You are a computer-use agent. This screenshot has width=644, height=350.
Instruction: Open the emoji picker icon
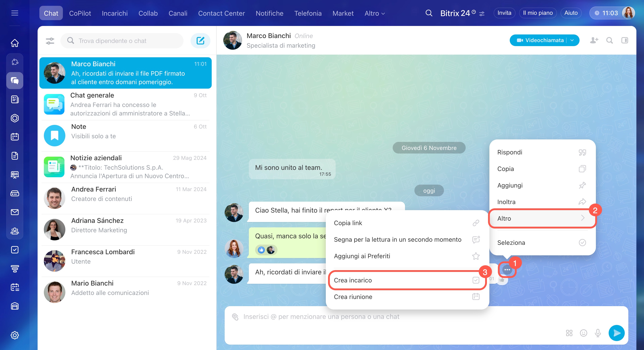coord(583,333)
